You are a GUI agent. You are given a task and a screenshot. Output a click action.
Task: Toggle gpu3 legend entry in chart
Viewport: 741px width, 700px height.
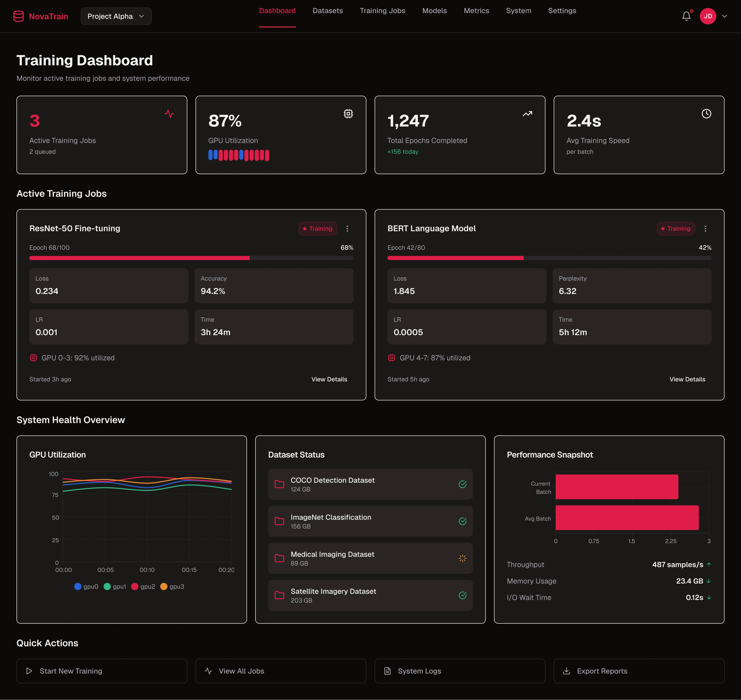[172, 587]
